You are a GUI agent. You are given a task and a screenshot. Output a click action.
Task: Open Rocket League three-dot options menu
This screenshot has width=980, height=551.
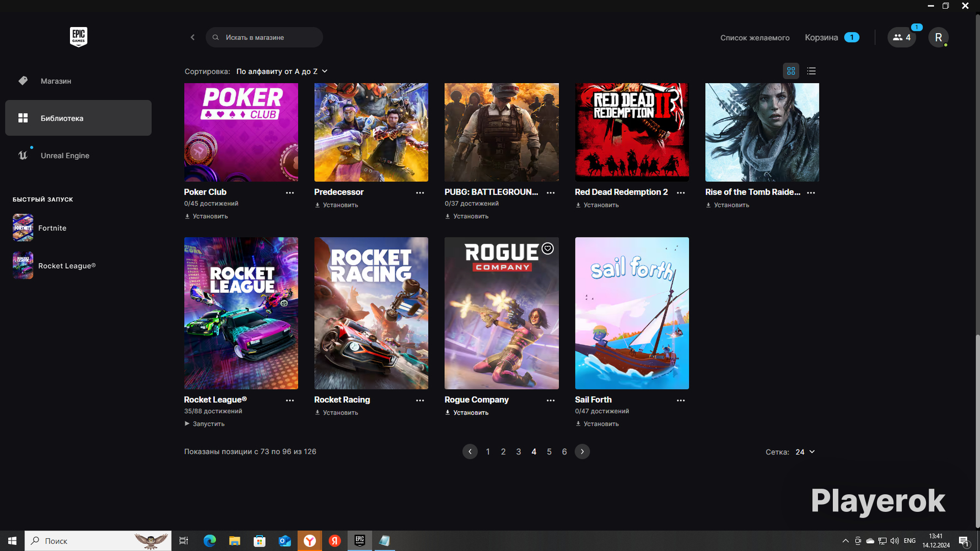pos(290,401)
